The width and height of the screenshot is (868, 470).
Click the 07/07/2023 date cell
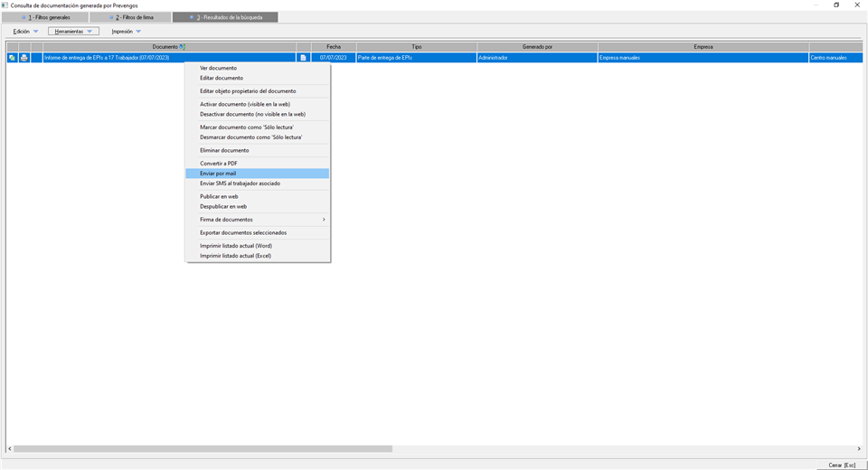(x=334, y=58)
